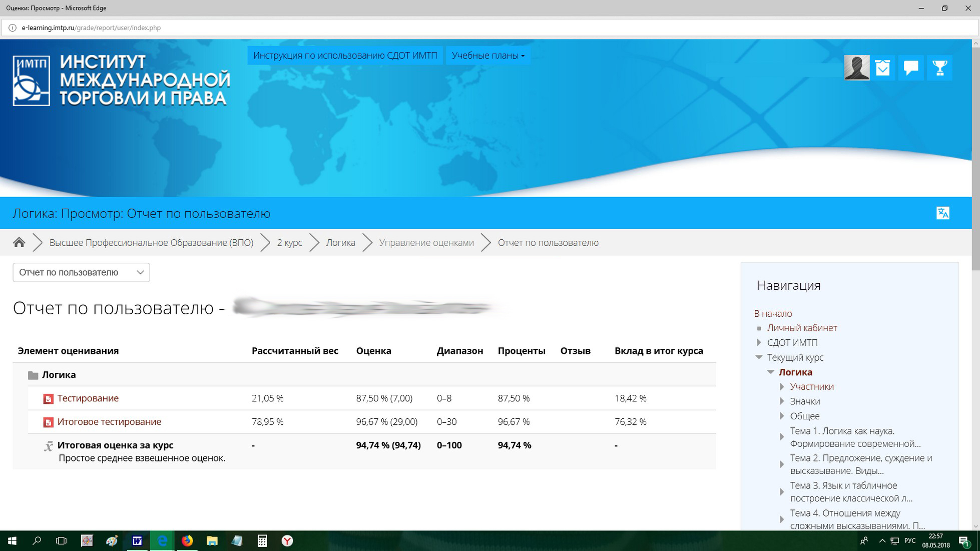Viewport: 980px width, 551px height.
Task: Go to Высшее Профессиональное Образование breadcrumb
Action: pyautogui.click(x=151, y=243)
